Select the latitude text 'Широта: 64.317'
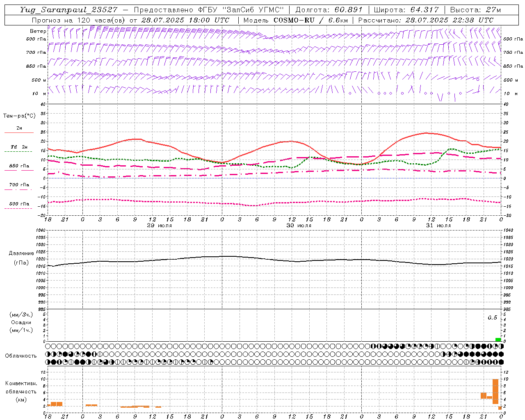 click(x=406, y=10)
